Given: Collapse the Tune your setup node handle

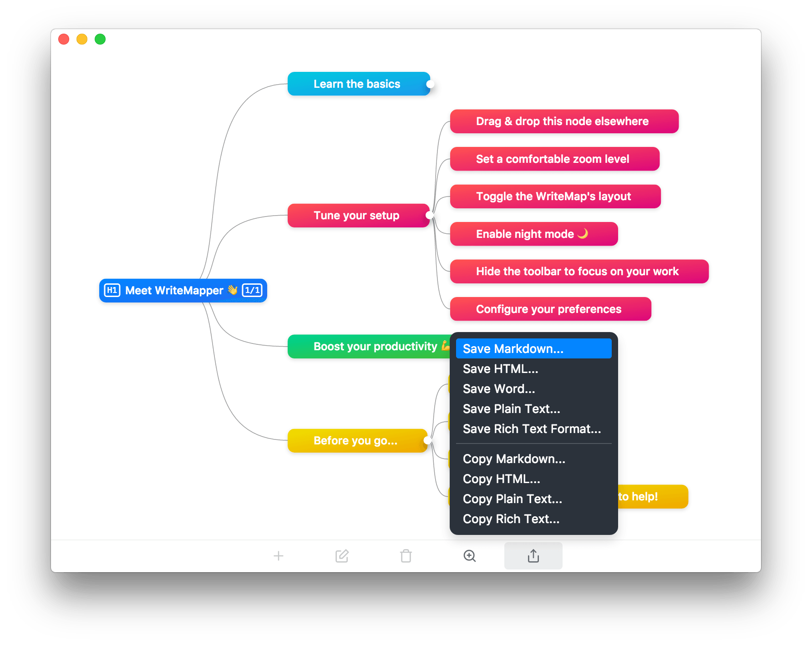Looking at the screenshot, I should (430, 215).
